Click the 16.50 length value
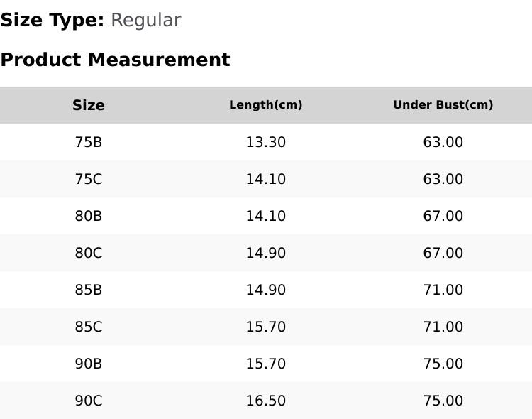The image size is (532, 419). [x=266, y=401]
